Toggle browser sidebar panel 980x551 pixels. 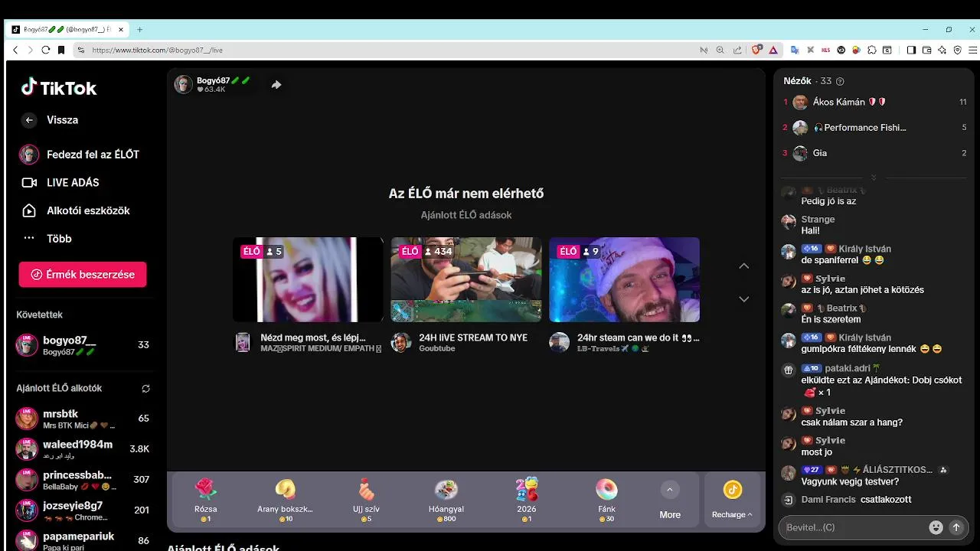pos(911,50)
